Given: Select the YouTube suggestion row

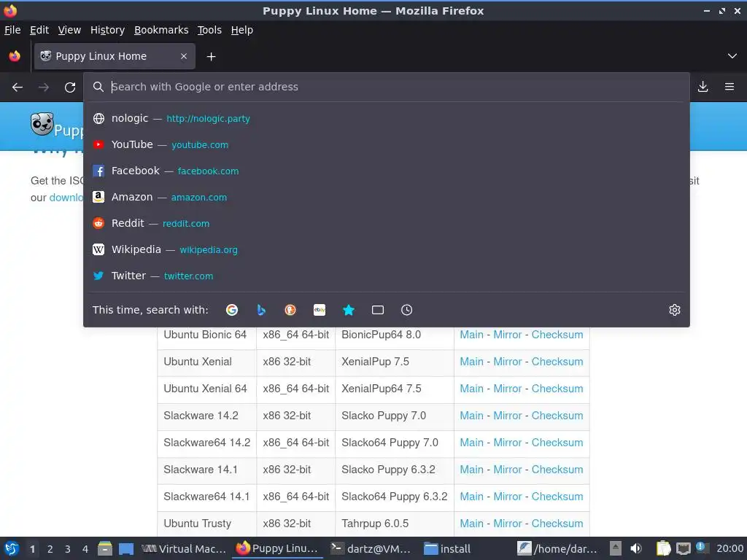Looking at the screenshot, I should 387,144.
